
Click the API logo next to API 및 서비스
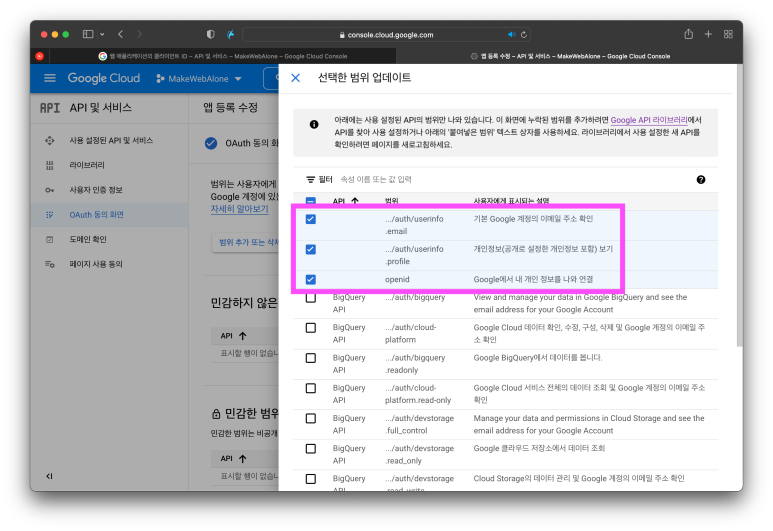coord(50,108)
